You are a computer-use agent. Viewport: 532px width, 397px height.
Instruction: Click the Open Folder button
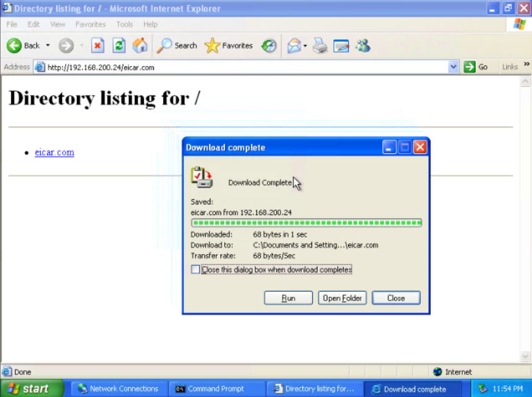(342, 298)
